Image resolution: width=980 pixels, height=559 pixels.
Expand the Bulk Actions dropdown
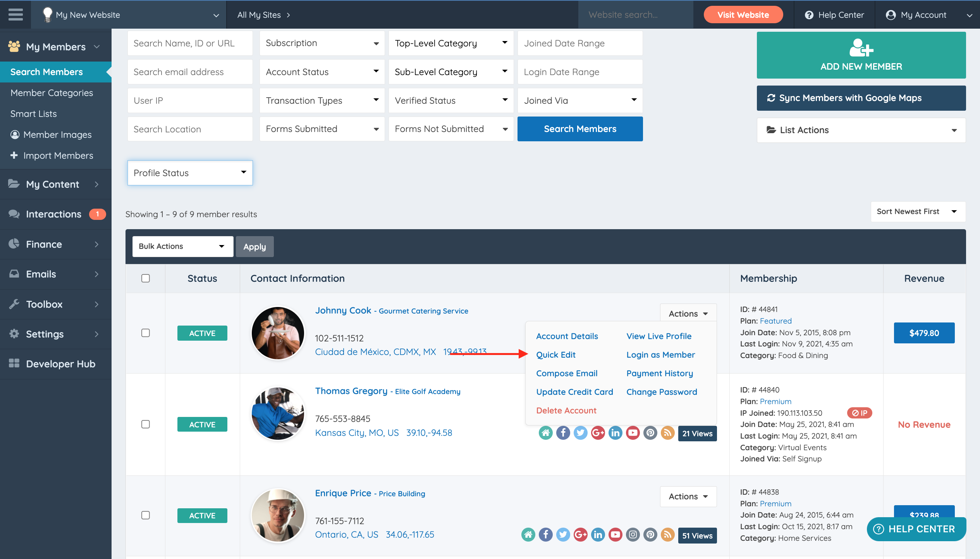coord(182,247)
